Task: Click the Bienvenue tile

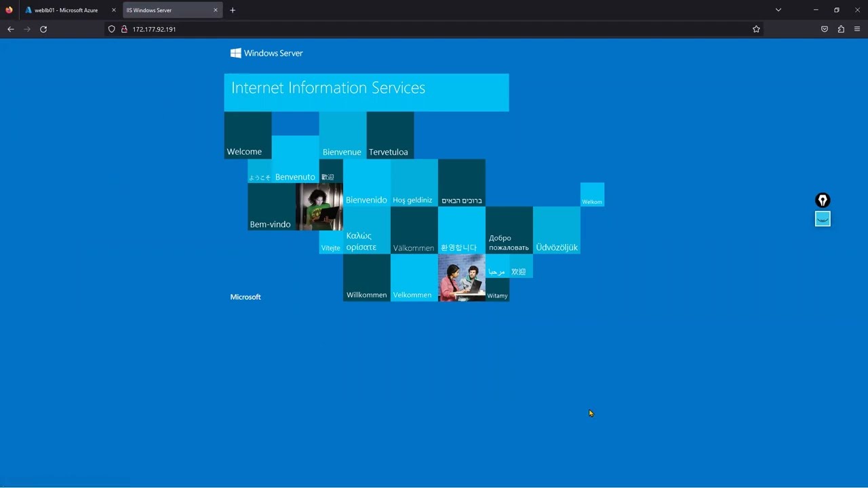Action: coord(342,136)
